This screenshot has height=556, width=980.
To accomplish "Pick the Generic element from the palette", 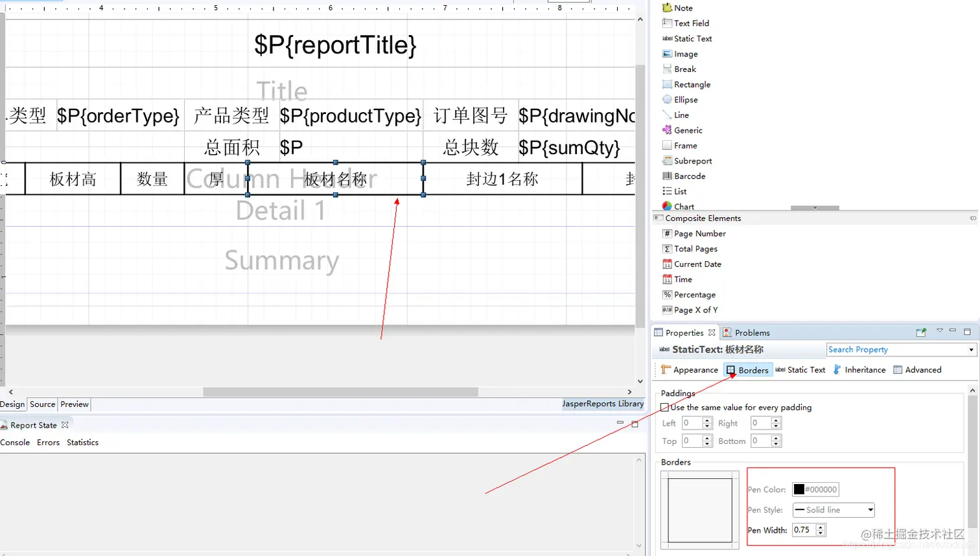I will click(x=682, y=130).
